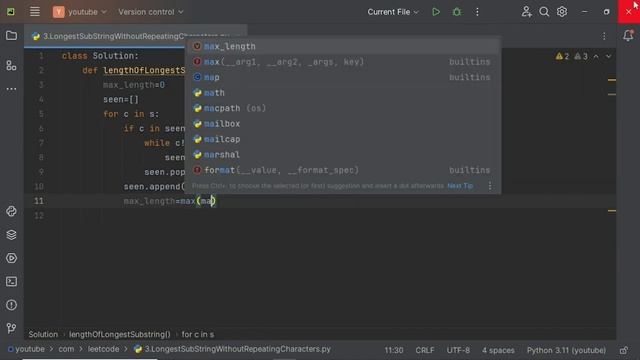Debug the current file
Screen dimensions: 640x360
457,12
